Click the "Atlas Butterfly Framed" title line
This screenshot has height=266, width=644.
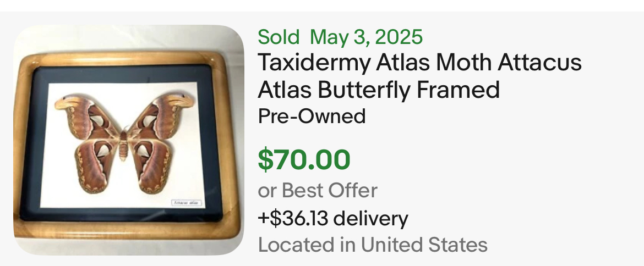coord(379,90)
